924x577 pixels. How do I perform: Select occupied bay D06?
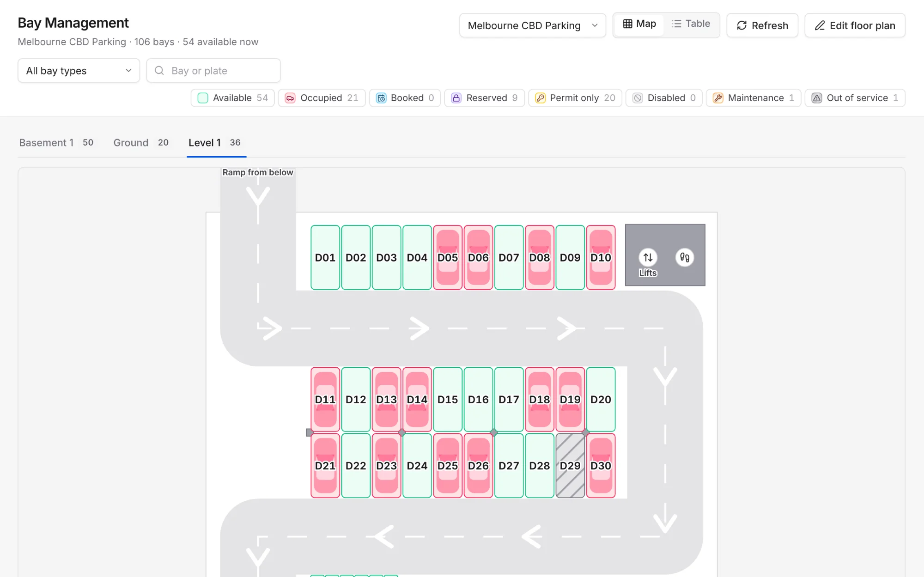pos(478,257)
